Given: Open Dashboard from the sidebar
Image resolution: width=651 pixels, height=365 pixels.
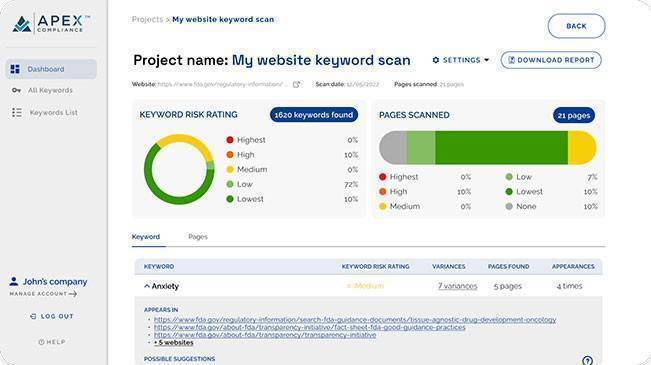Looking at the screenshot, I should pyautogui.click(x=51, y=69).
